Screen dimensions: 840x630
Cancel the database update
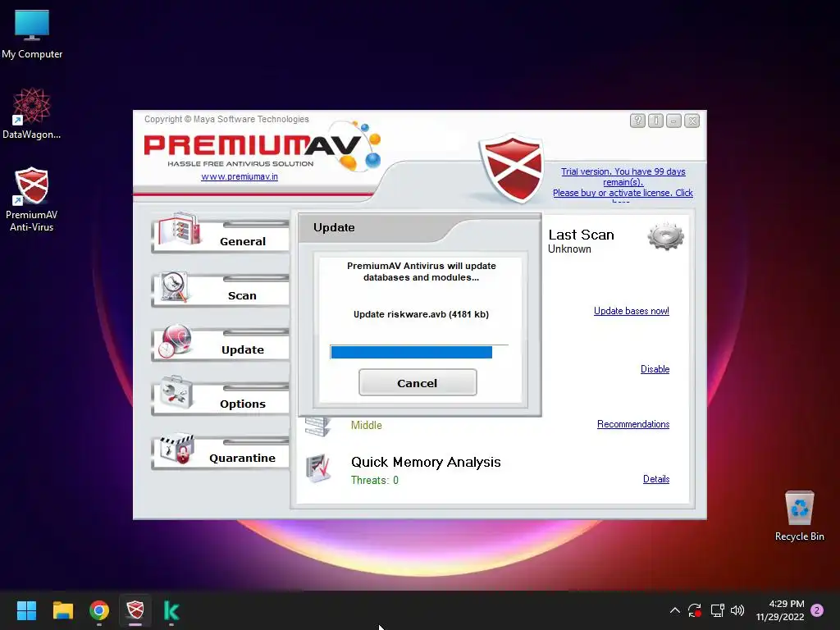click(x=418, y=382)
